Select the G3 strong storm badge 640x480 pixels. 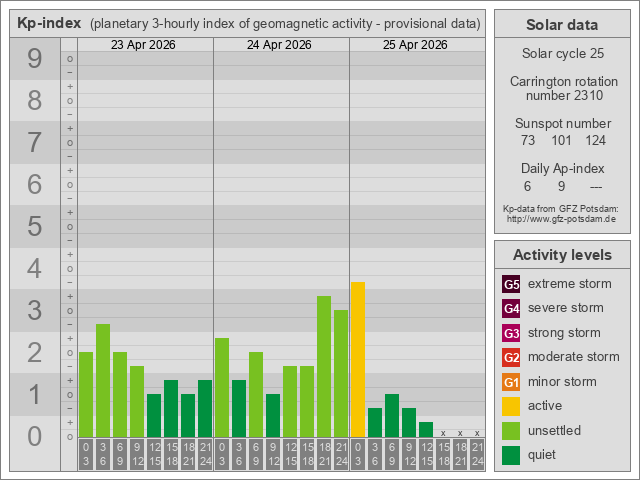coord(511,333)
